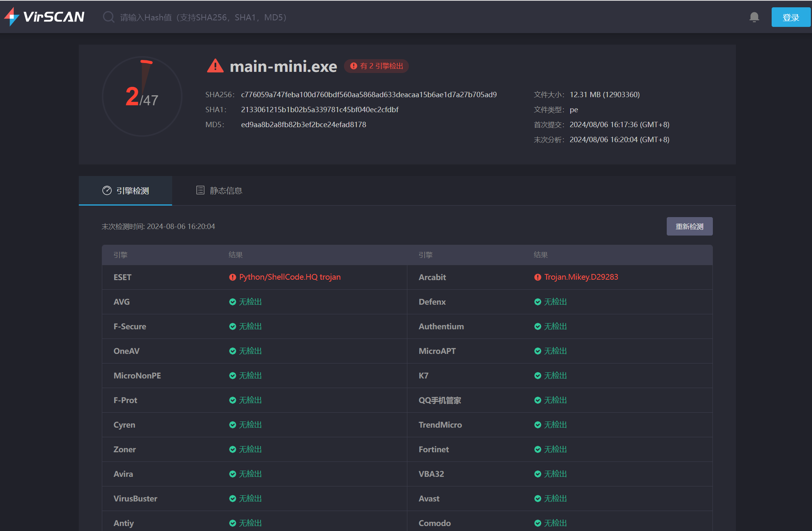The height and width of the screenshot is (531, 812).
Task: Click the Trojan.Mikey.D29283 result text
Action: (581, 277)
